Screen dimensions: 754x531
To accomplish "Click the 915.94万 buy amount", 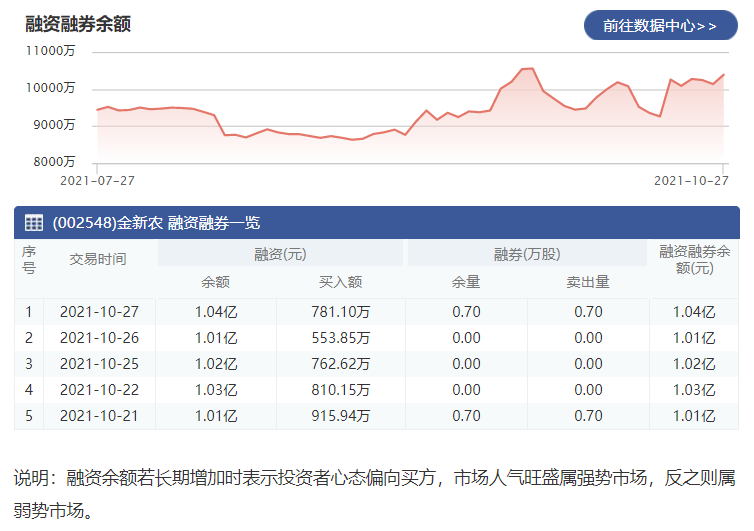I will coord(340,416).
